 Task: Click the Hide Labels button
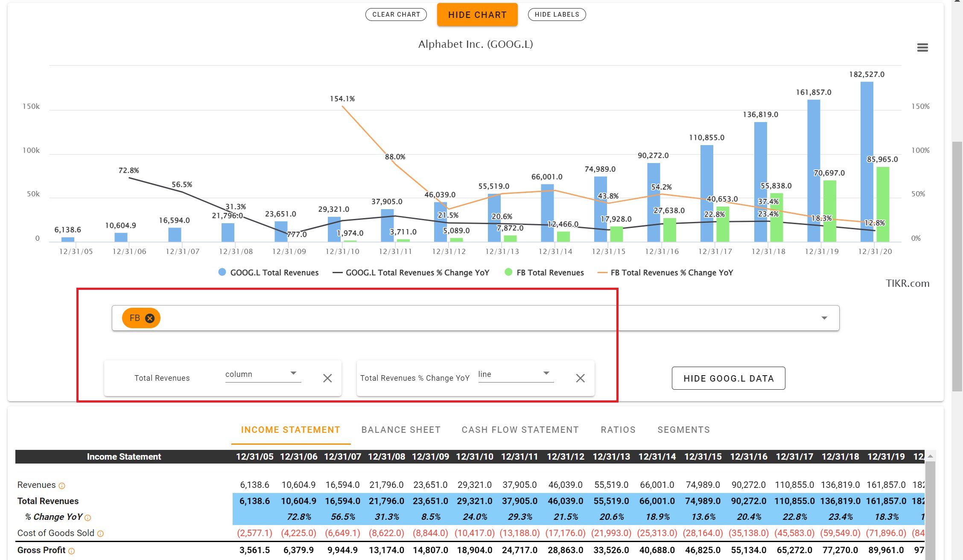pos(557,15)
